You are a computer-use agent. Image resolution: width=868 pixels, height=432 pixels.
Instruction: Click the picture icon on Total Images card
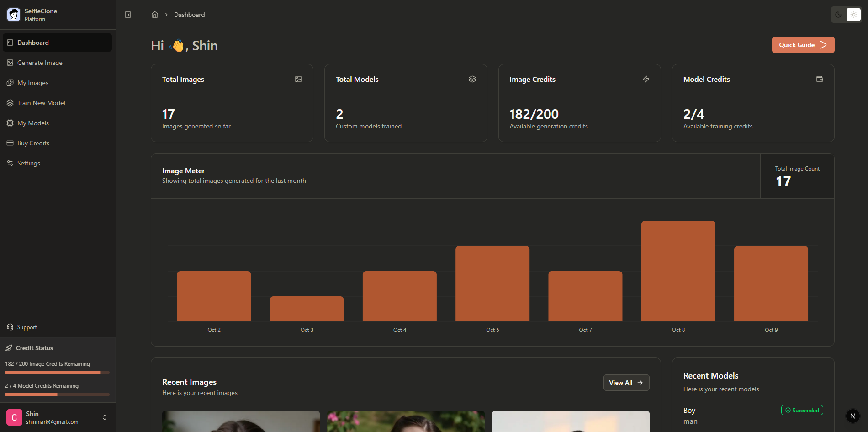click(x=298, y=79)
